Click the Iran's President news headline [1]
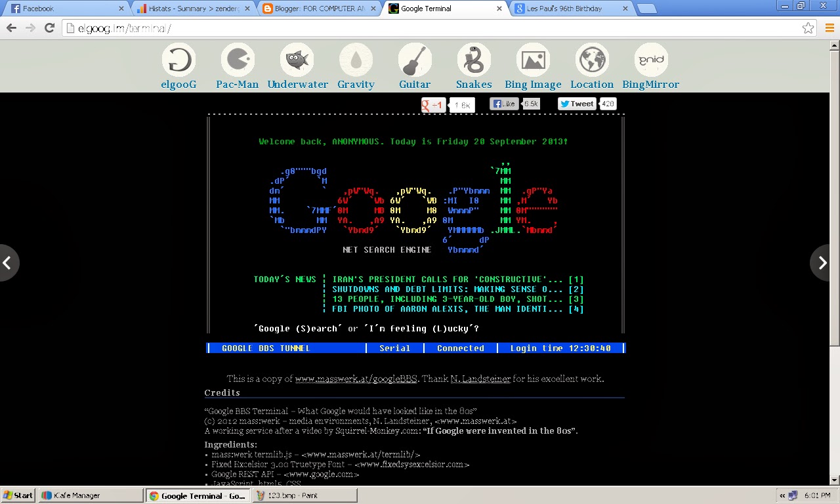 click(458, 280)
